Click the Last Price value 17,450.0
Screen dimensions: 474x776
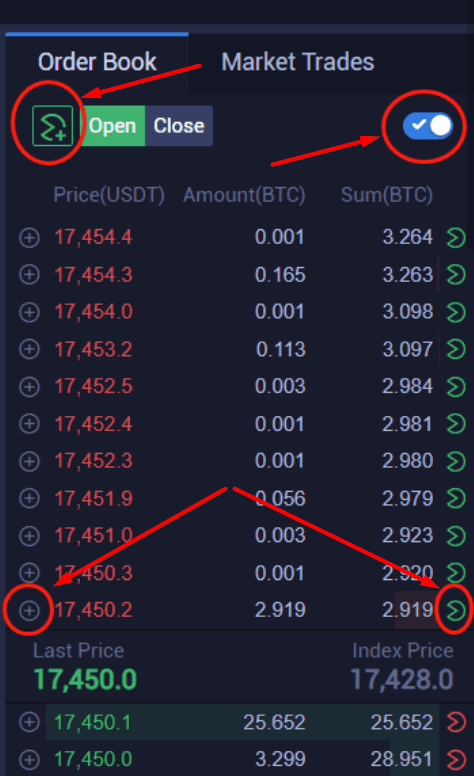pyautogui.click(x=85, y=679)
